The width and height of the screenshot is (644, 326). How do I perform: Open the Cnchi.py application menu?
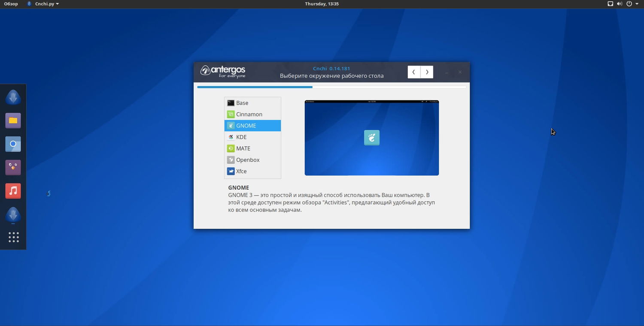pyautogui.click(x=43, y=4)
